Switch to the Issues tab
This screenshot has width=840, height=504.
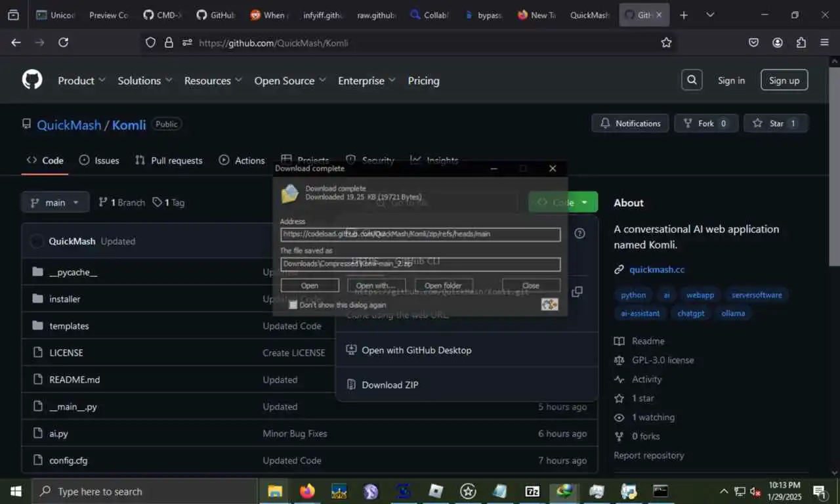coord(99,160)
